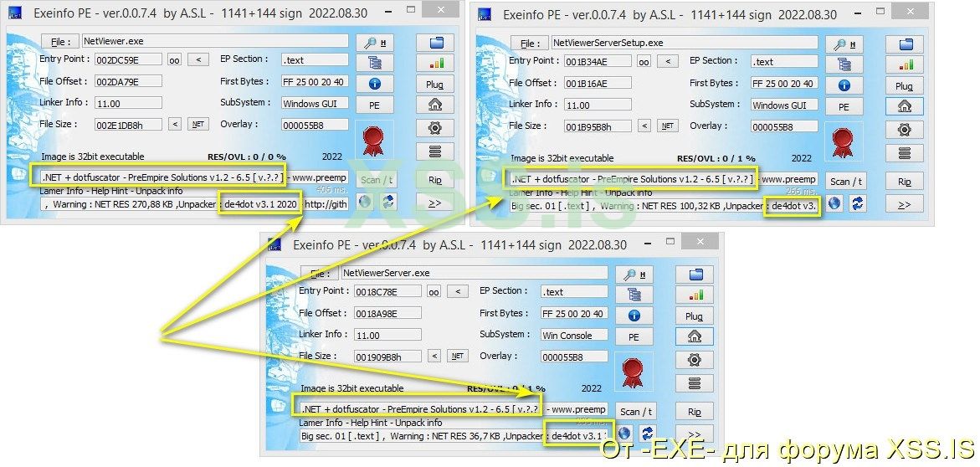The height and width of the screenshot is (467, 980).
Task: Open section viewer icon in NetViewerServerSetup.exe window
Action: click(x=844, y=64)
